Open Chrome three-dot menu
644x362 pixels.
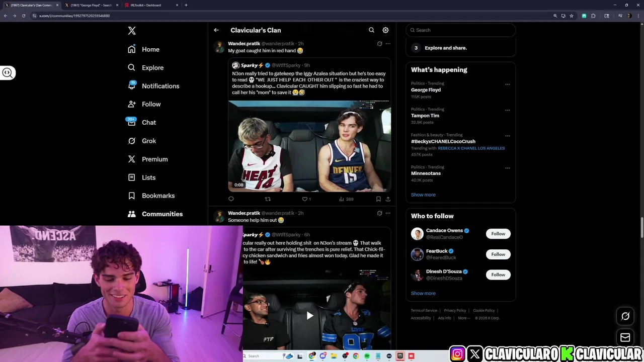[638, 16]
